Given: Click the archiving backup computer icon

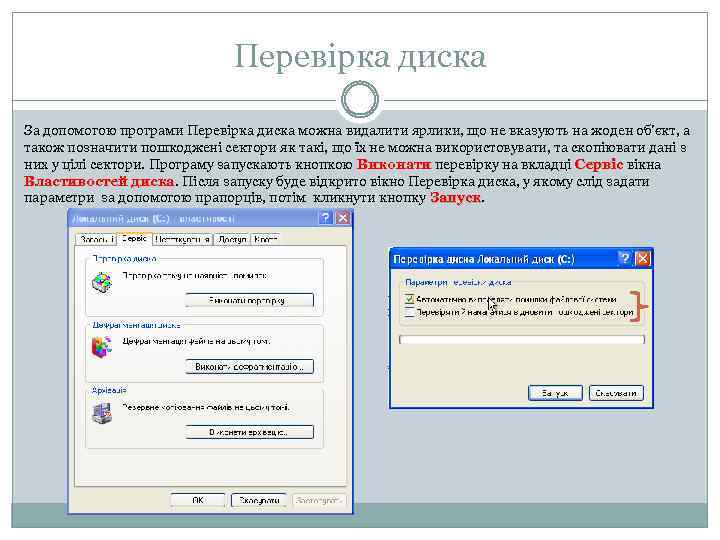Looking at the screenshot, I should point(101,413).
